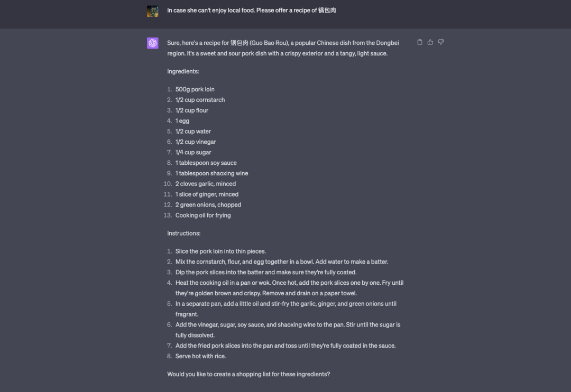
Task: Click the "500g pork loin" ingredient
Action: tap(195, 89)
